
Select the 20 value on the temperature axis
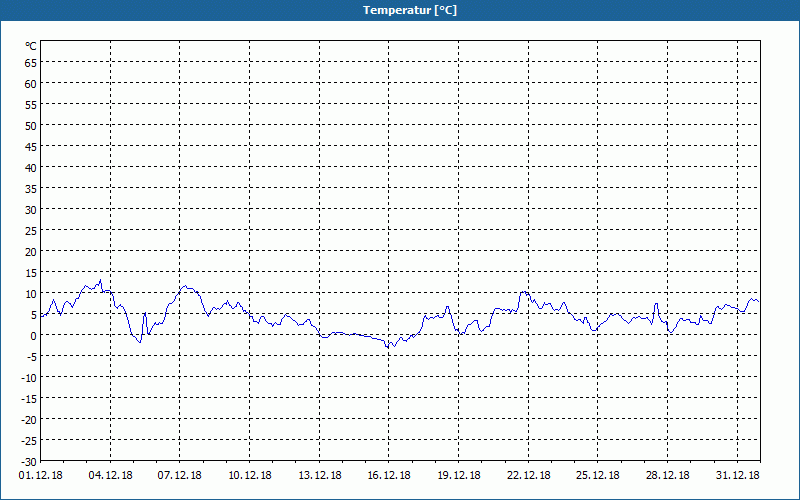click(31, 252)
